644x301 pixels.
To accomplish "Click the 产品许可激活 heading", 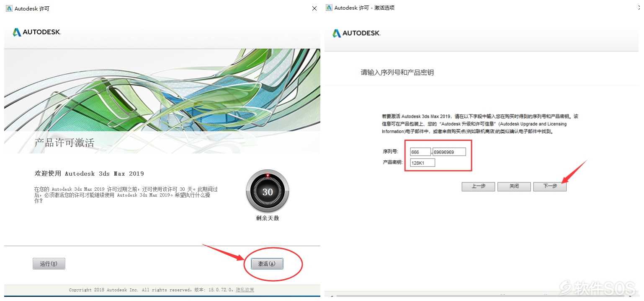I will [64, 143].
